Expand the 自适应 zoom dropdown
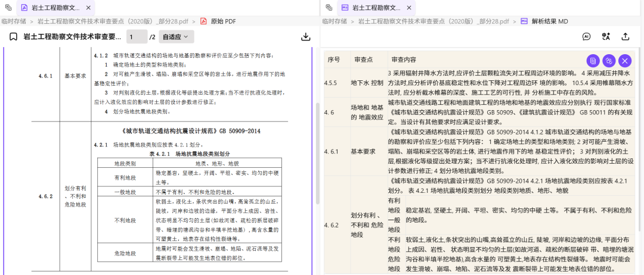644x275 pixels. 177,36
